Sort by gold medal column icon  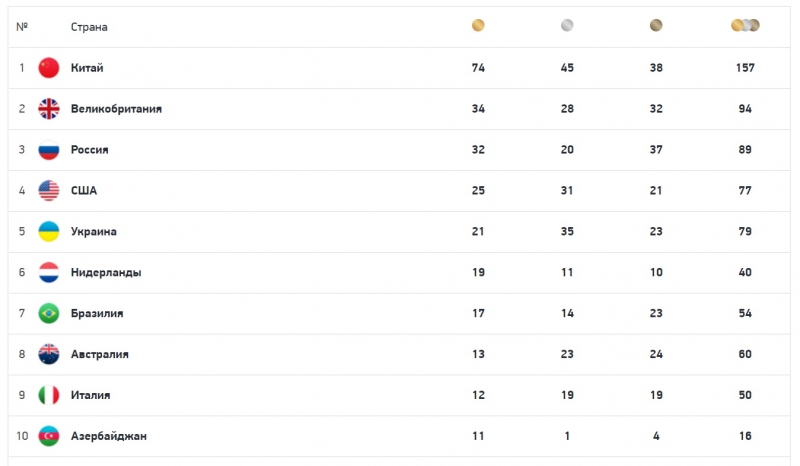point(478,26)
